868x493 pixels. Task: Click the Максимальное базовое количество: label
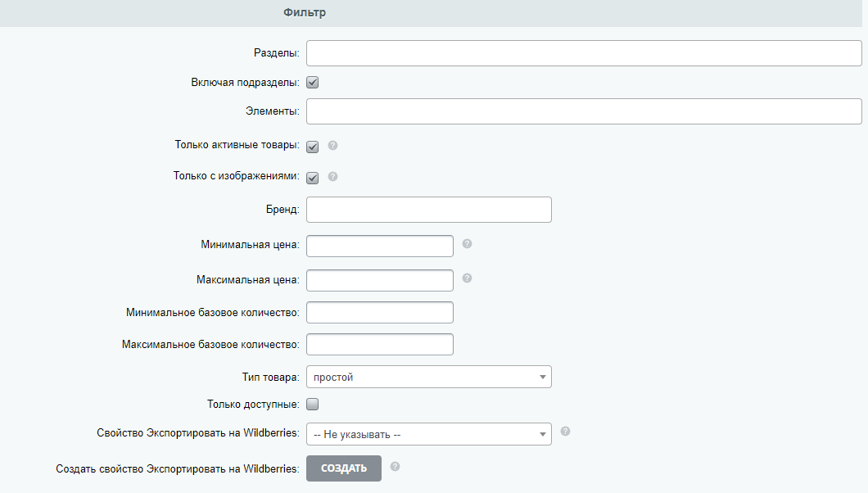click(x=210, y=345)
